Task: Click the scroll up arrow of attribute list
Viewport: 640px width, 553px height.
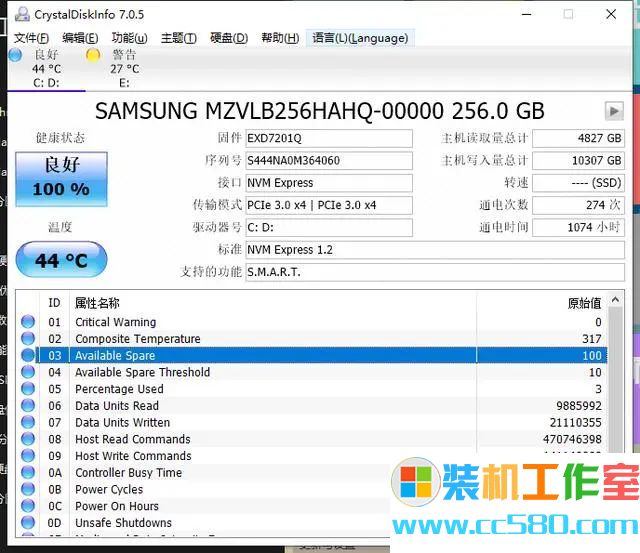Action: click(x=616, y=300)
